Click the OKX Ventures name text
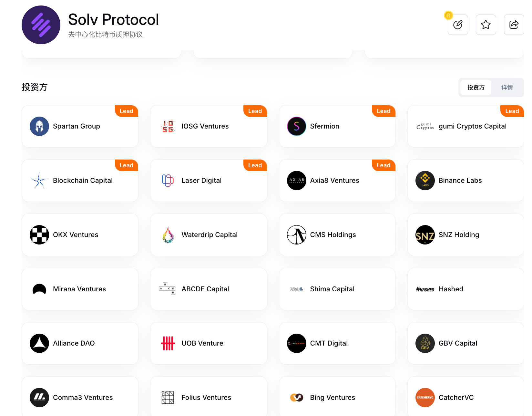Screen dimensions: 532x416 click(x=76, y=235)
